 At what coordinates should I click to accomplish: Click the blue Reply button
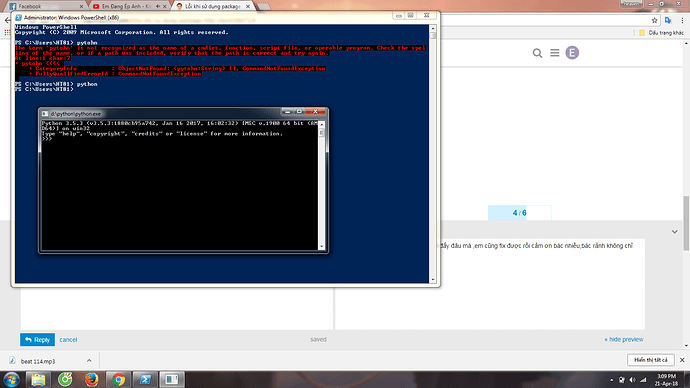pos(37,340)
